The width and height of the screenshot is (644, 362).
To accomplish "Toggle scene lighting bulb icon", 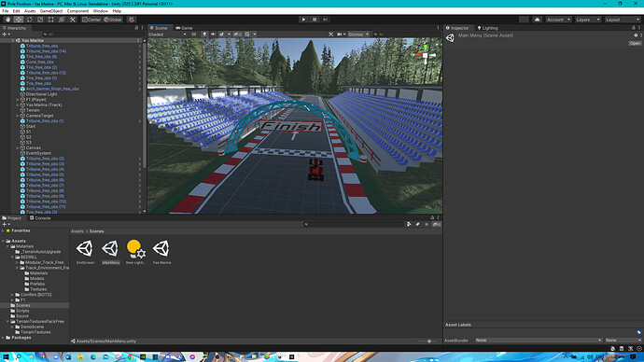I will (x=204, y=35).
